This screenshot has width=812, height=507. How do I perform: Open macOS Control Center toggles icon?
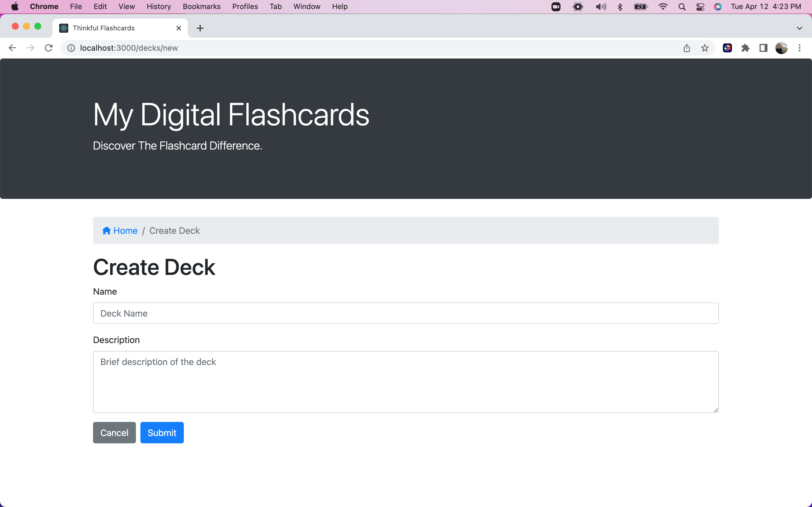pos(700,7)
